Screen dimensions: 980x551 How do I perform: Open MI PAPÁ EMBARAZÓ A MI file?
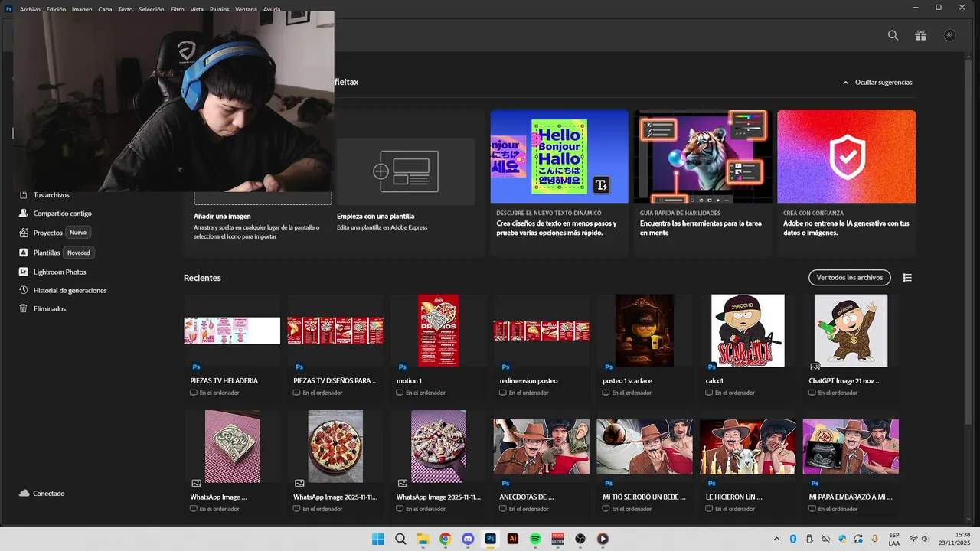click(851, 464)
